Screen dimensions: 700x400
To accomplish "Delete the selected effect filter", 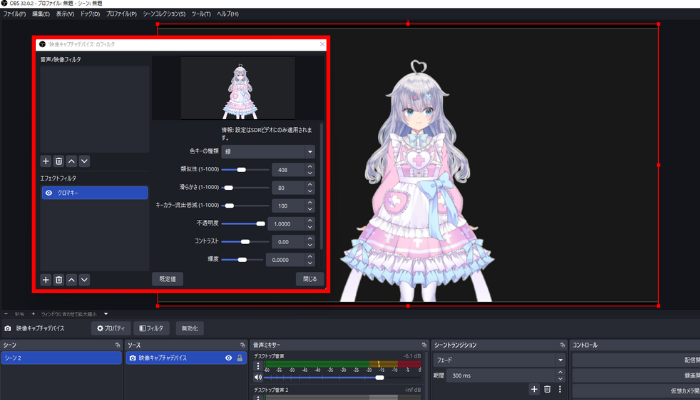I will coord(58,280).
